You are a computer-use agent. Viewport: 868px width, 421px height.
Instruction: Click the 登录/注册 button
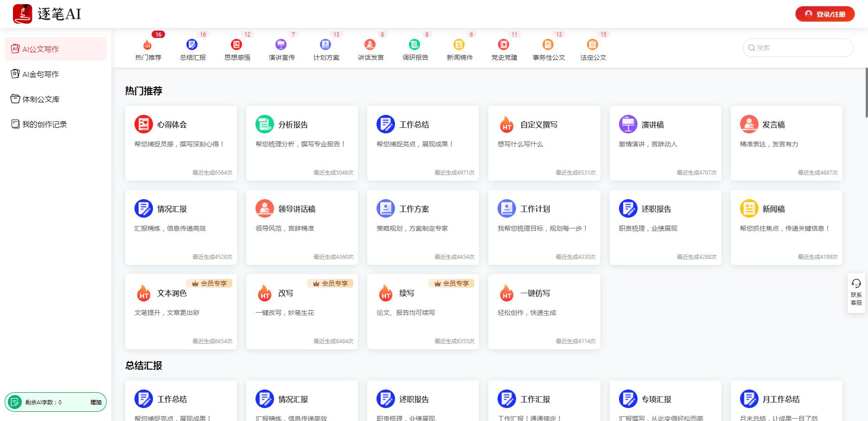[x=825, y=14]
